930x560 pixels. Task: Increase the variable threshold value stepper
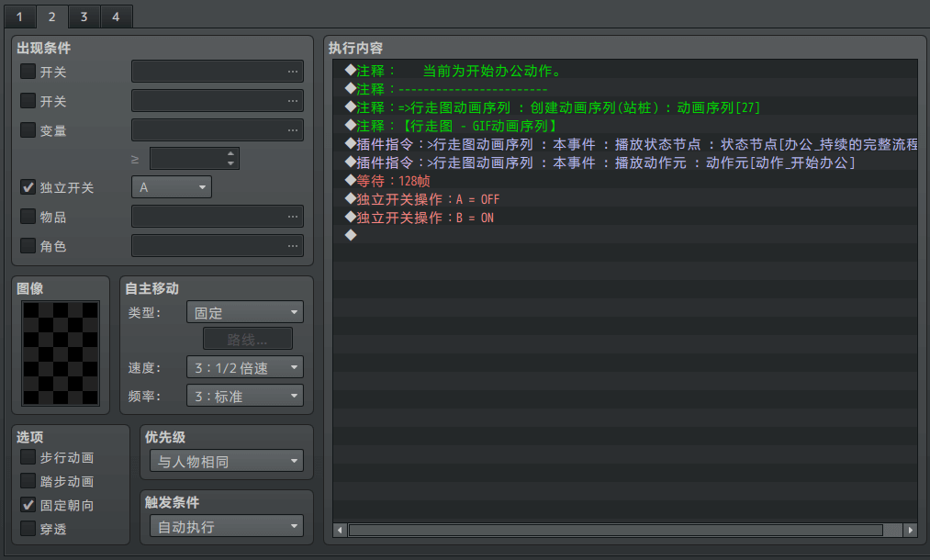[231, 153]
